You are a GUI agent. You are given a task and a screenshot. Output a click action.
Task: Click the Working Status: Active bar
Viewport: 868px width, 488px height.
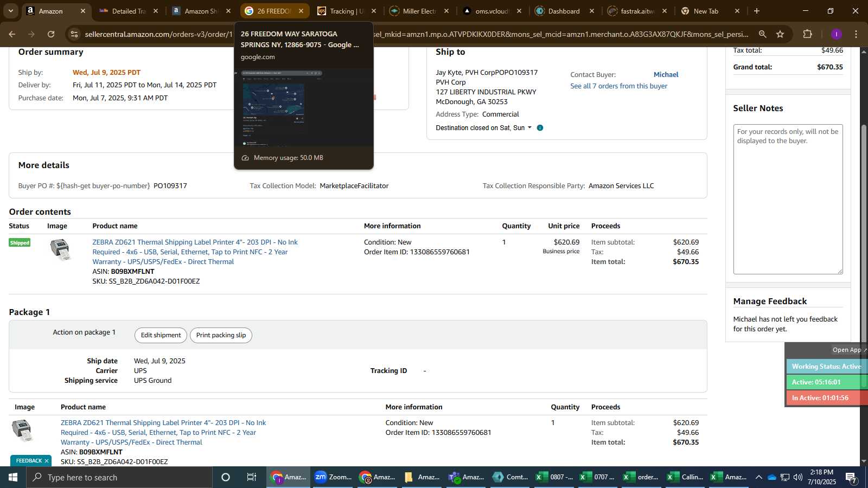point(826,367)
